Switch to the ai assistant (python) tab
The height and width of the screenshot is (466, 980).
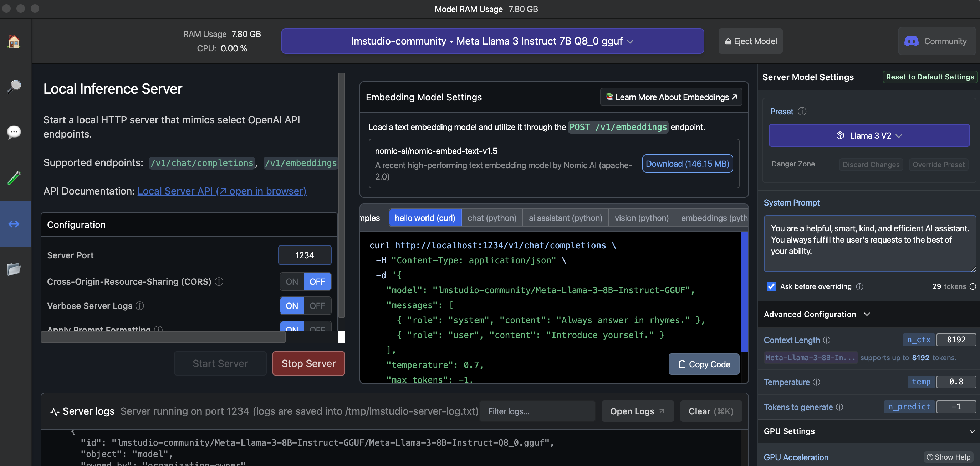565,218
